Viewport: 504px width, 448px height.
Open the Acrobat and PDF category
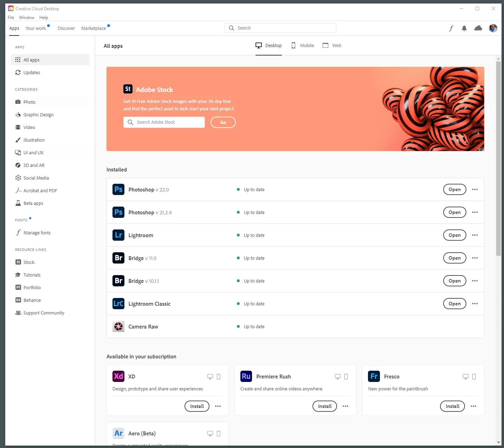[x=50, y=190]
